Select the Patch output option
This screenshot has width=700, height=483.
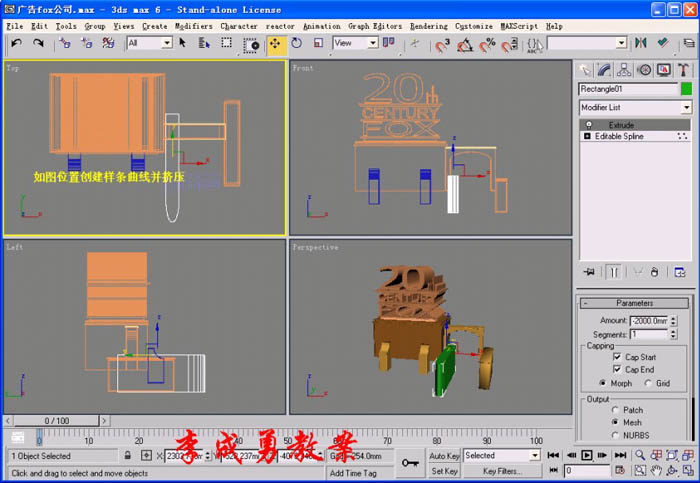pyautogui.click(x=615, y=410)
